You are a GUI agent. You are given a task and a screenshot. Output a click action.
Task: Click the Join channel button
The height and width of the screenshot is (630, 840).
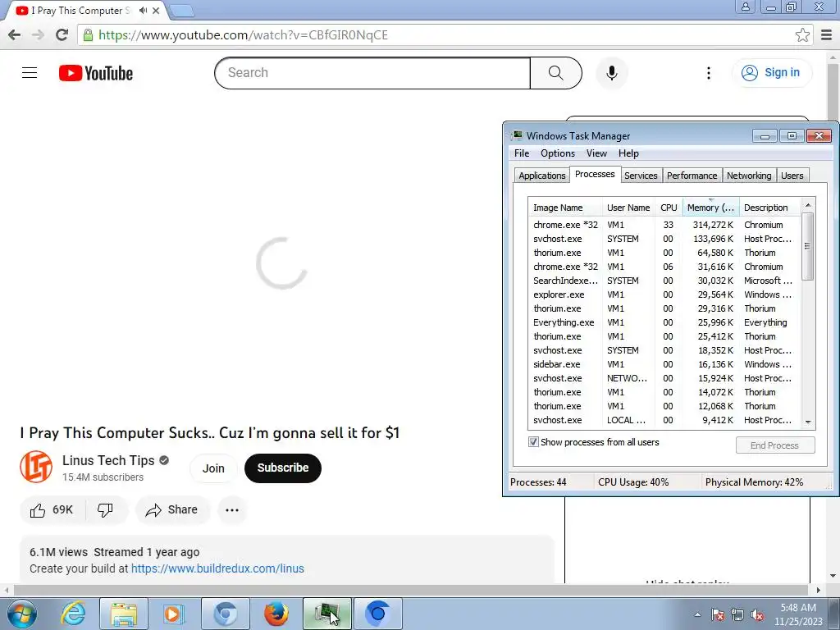click(213, 468)
